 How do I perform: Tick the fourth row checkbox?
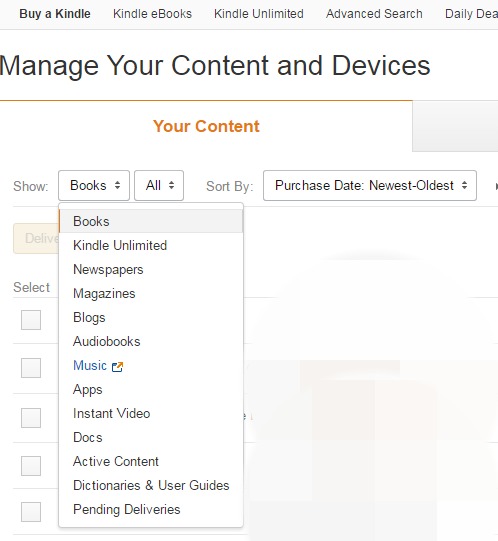[x=31, y=466]
